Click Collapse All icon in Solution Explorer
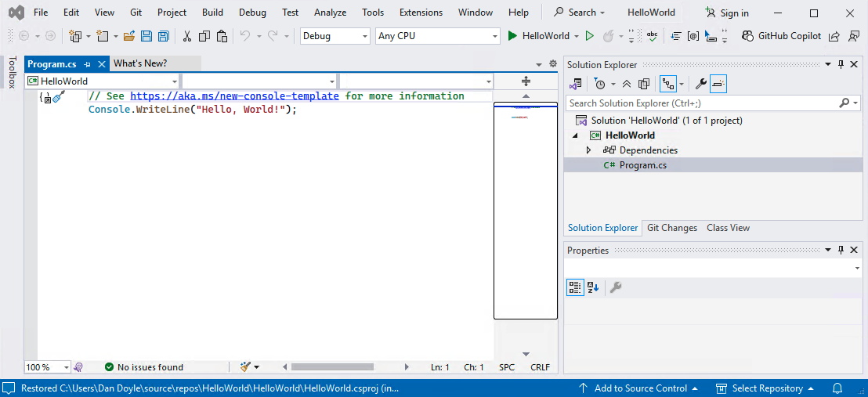Screen dimensions: 868x397 tap(627, 84)
